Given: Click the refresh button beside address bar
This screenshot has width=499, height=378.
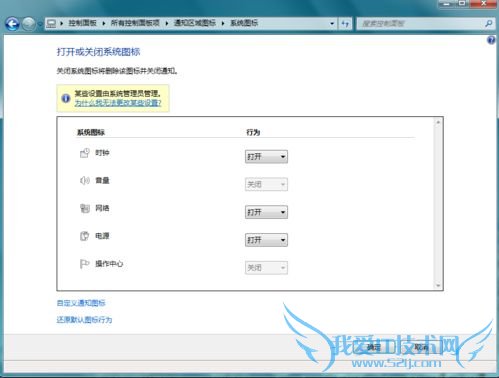Looking at the screenshot, I should (345, 24).
